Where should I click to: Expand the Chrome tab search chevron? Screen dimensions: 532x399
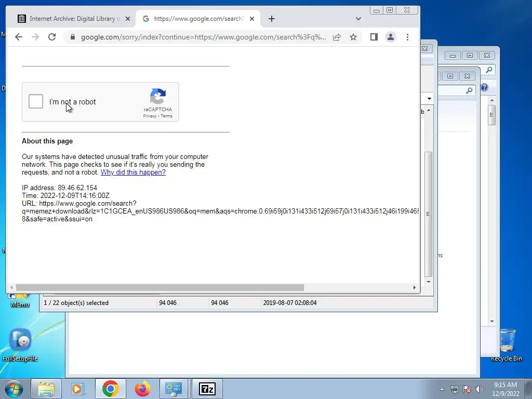click(x=358, y=19)
